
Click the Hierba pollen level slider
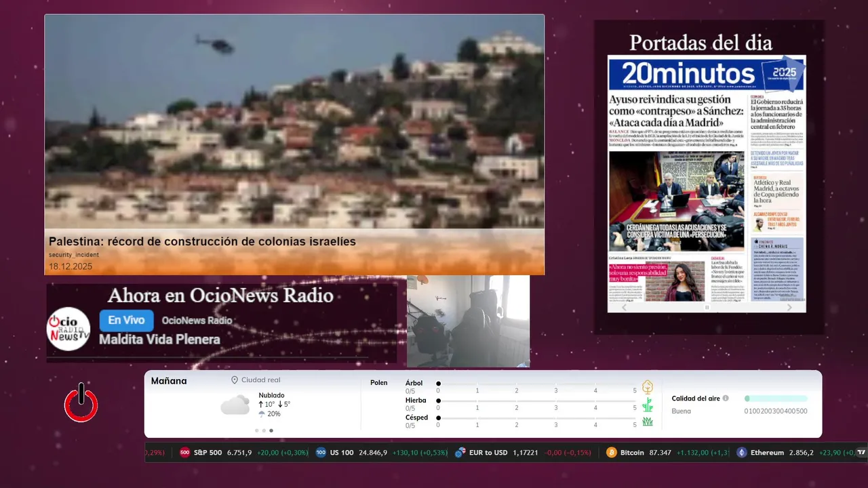[x=536, y=401]
